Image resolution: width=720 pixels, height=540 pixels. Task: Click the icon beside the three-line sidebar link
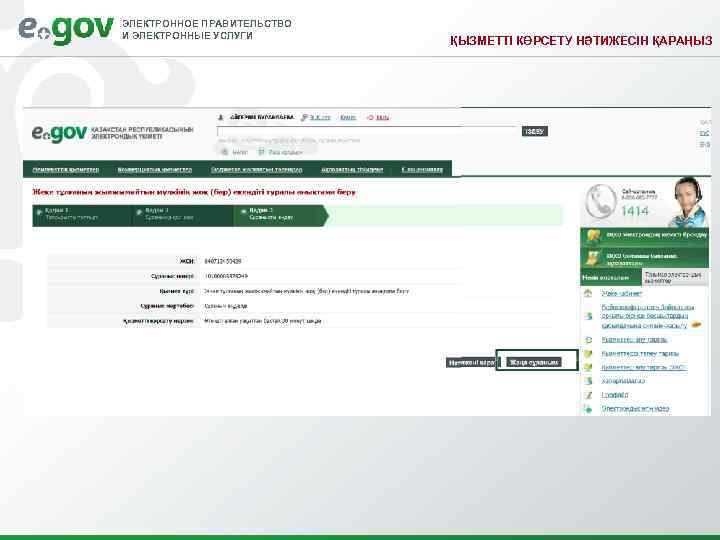pyautogui.click(x=589, y=316)
